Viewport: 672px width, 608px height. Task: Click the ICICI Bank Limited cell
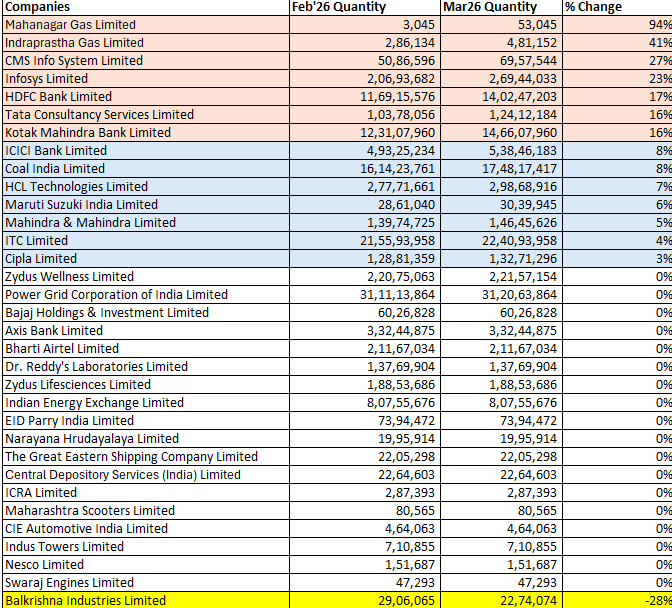pos(146,151)
